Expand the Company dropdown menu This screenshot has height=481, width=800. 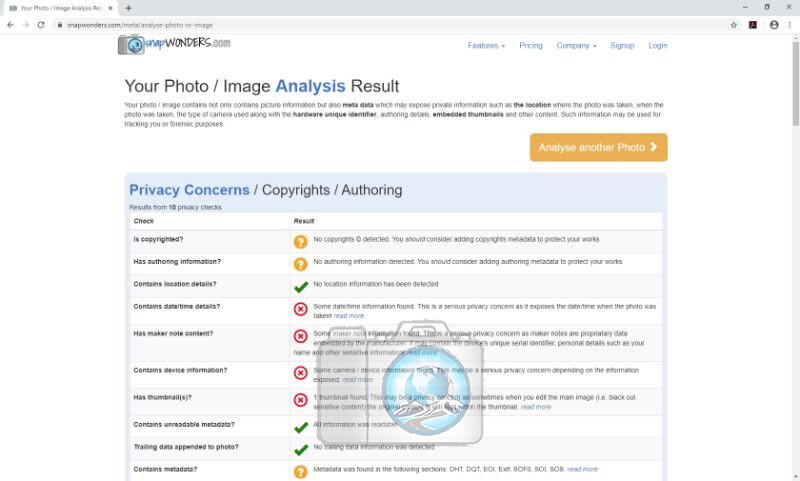(x=576, y=45)
